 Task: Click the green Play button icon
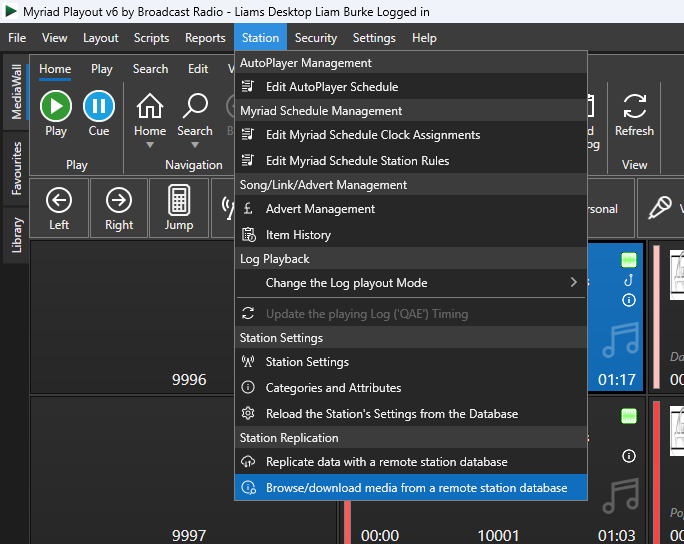point(56,106)
